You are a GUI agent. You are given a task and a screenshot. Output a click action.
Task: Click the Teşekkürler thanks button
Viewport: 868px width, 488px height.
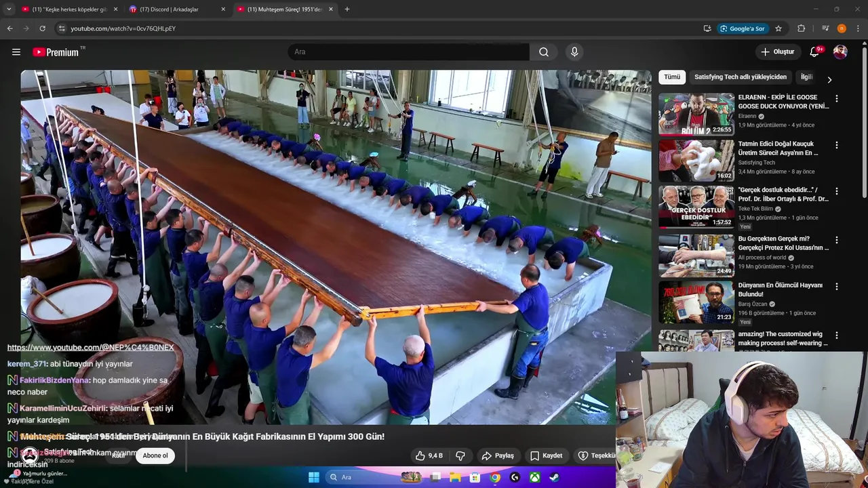click(595, 455)
